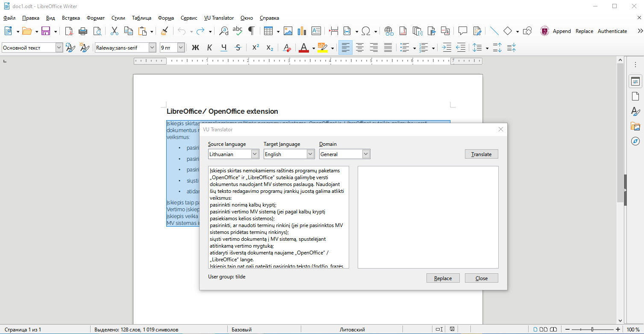
Task: Click the Copy icon
Action: [x=129, y=31]
